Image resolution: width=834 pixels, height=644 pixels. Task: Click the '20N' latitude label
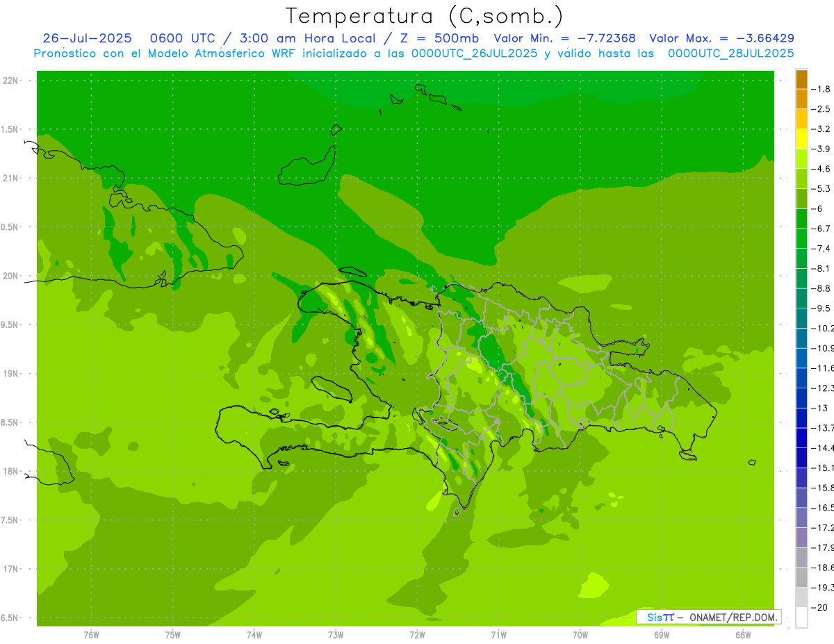[12, 276]
